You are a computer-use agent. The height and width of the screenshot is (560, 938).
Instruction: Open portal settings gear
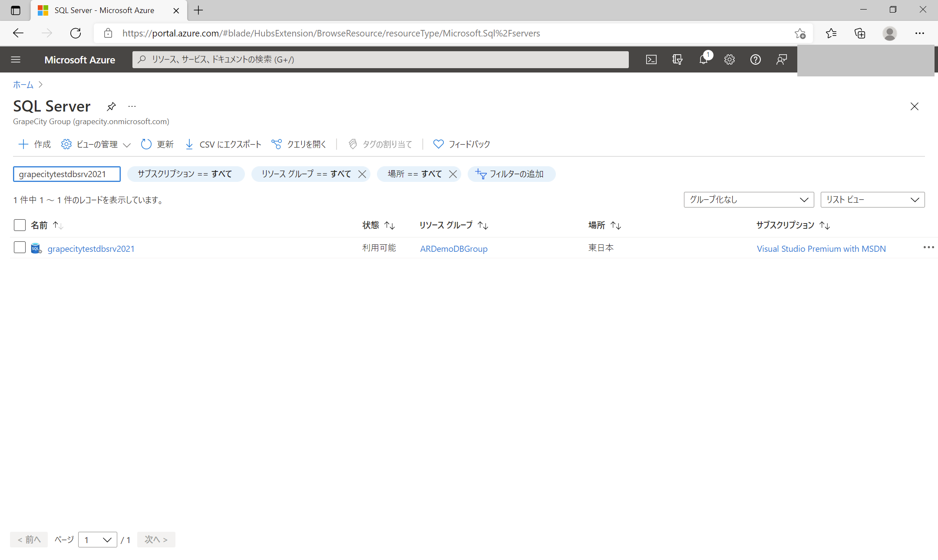(730, 59)
